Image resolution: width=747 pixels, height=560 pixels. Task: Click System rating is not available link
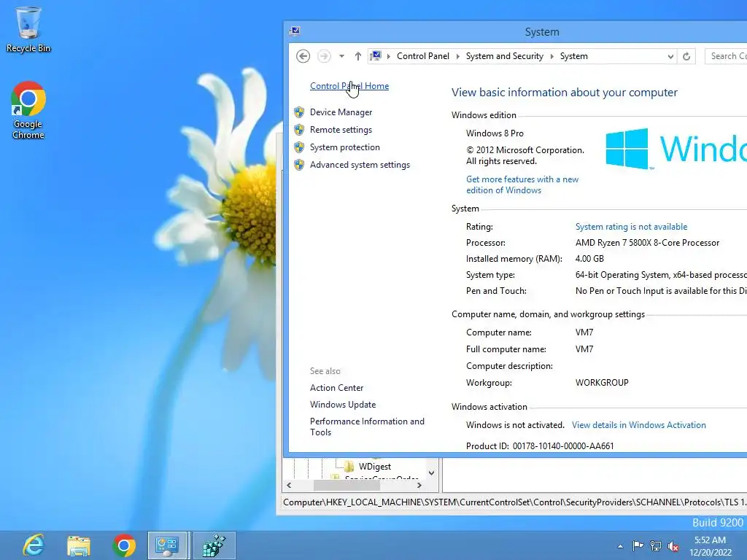pyautogui.click(x=631, y=227)
